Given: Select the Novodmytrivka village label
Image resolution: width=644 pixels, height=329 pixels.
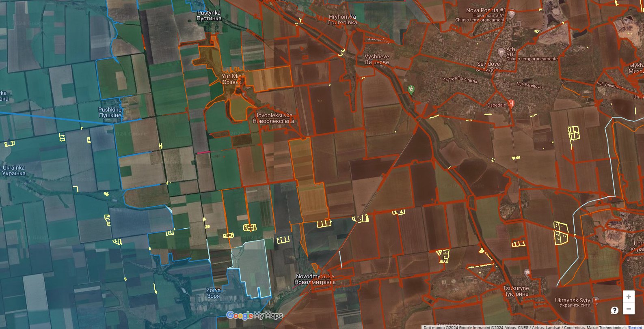Looking at the screenshot, I should point(316,279).
